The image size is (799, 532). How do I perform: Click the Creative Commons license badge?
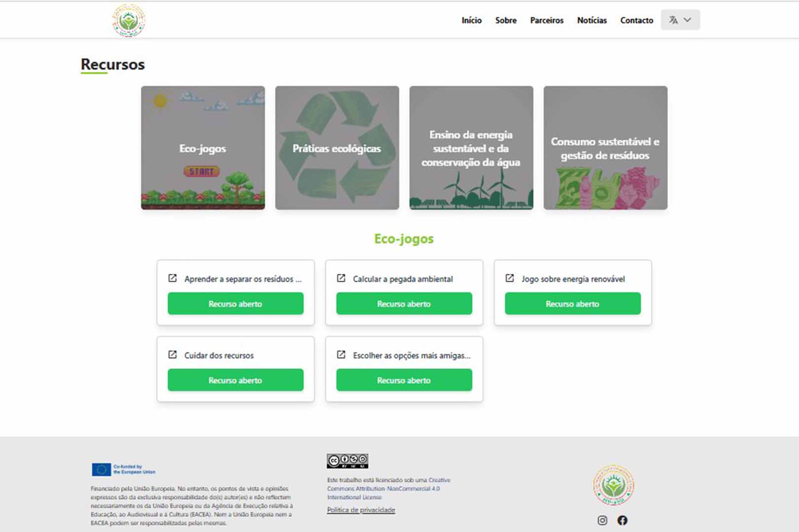pos(347,460)
